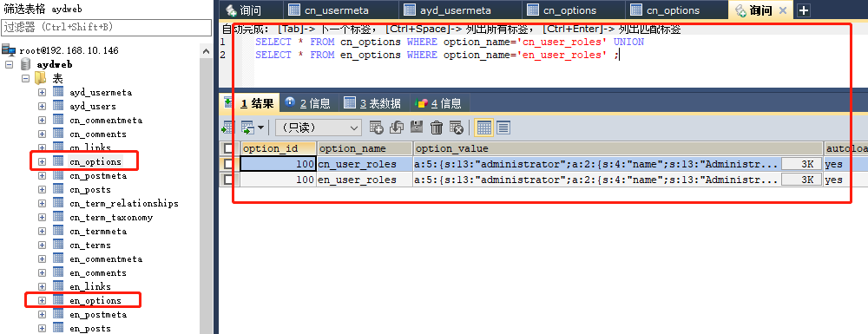
Task: Click the grid icon on 3 表数据 tab
Action: point(349,102)
